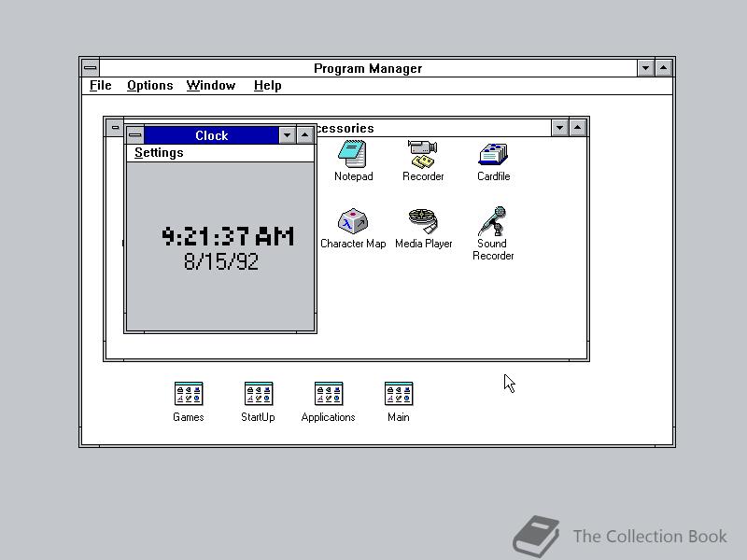747x560 pixels.
Task: Open the Character Map icon
Action: (353, 221)
